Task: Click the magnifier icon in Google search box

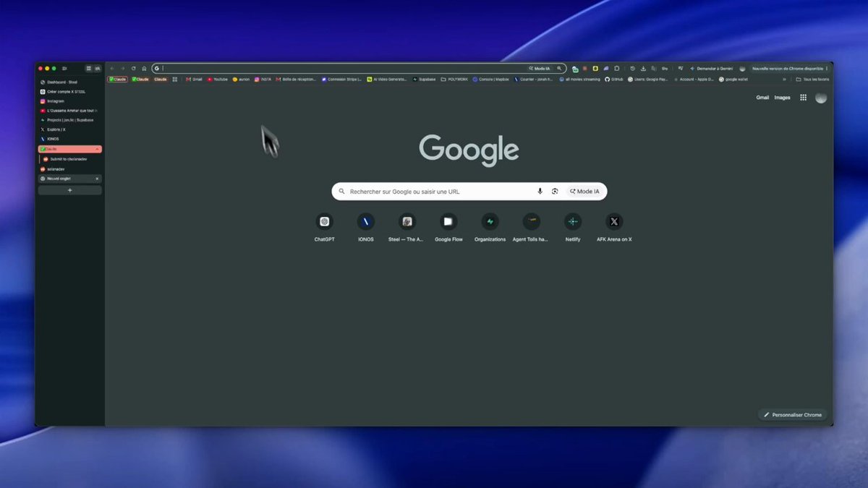Action: coord(342,192)
